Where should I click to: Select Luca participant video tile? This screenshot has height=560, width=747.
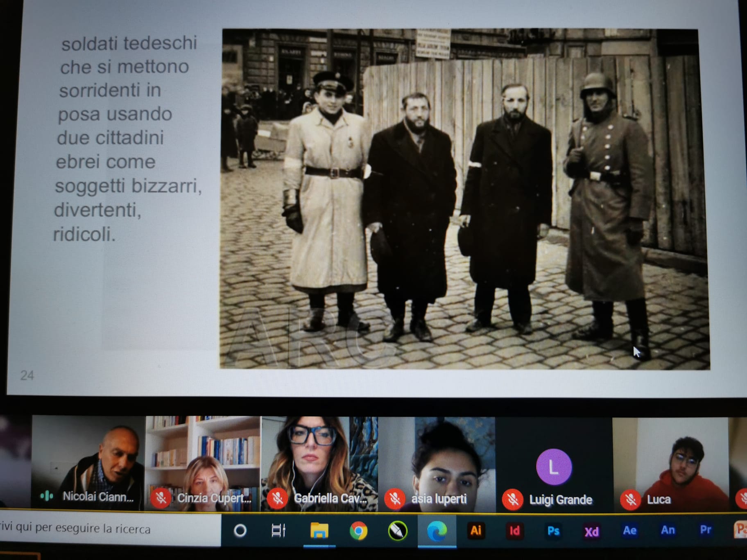(x=670, y=465)
